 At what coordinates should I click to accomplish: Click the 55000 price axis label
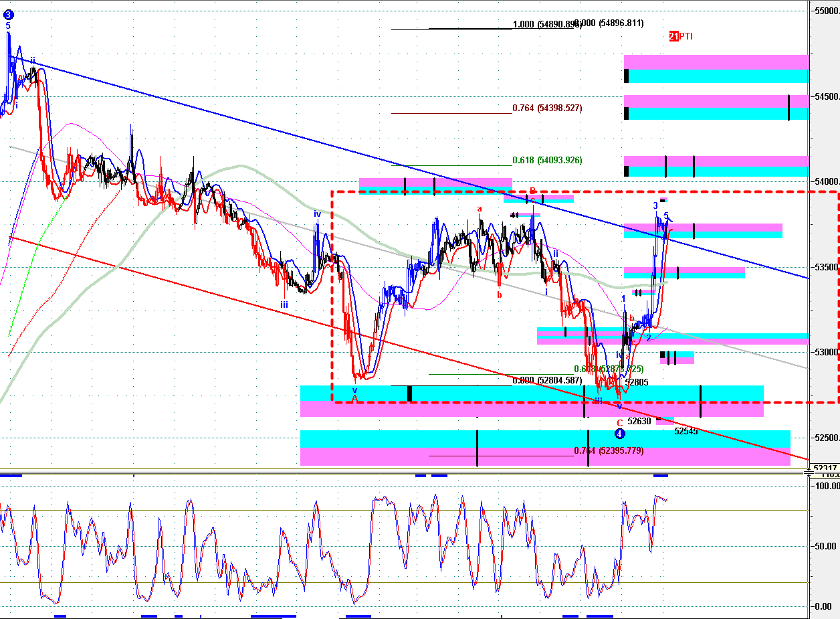click(x=825, y=11)
